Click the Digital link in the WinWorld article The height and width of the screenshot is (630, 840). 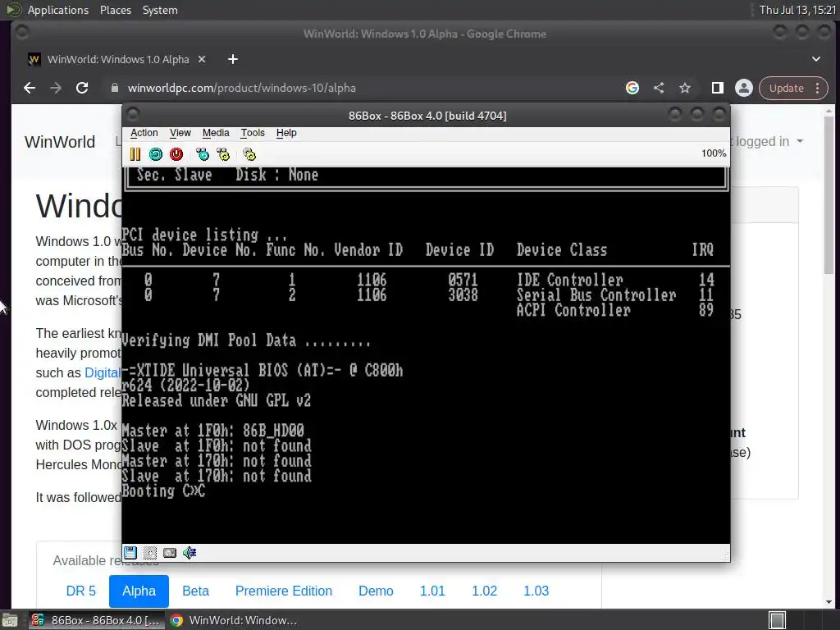point(103,373)
